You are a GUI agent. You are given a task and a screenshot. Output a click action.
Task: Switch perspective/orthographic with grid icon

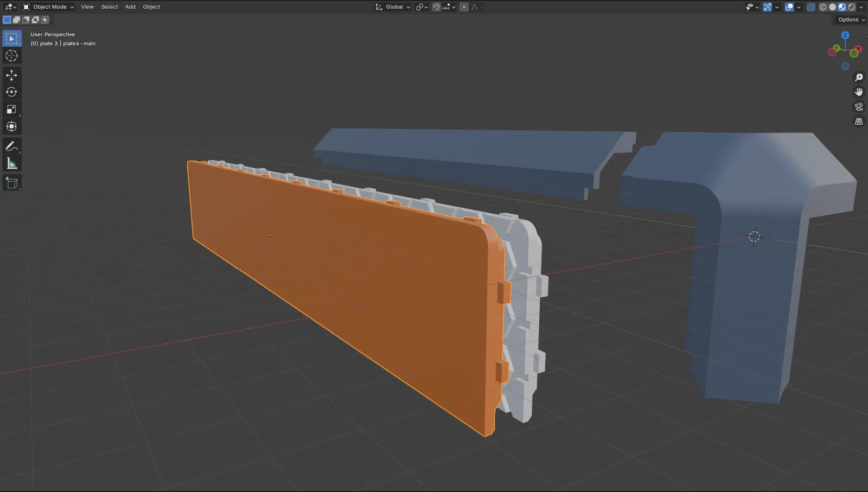pos(859,122)
